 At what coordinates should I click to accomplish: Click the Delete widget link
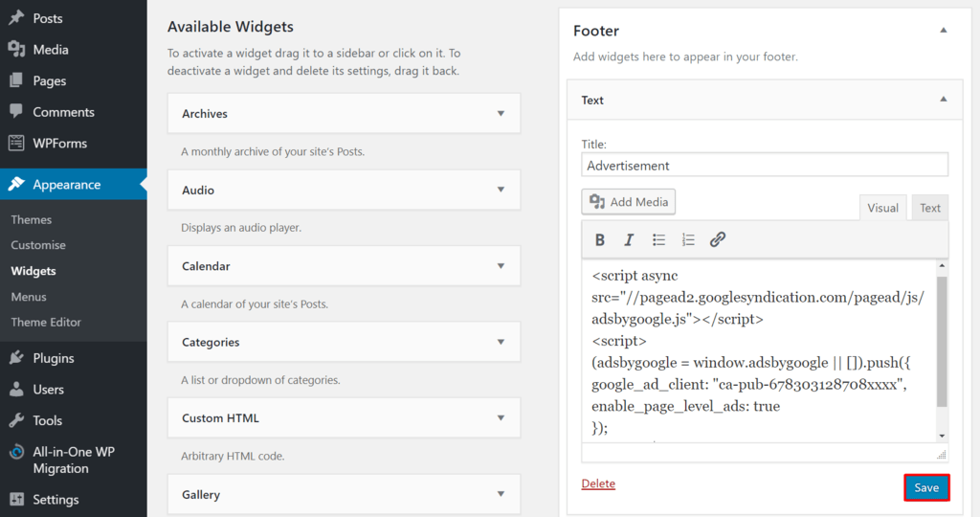(x=598, y=484)
